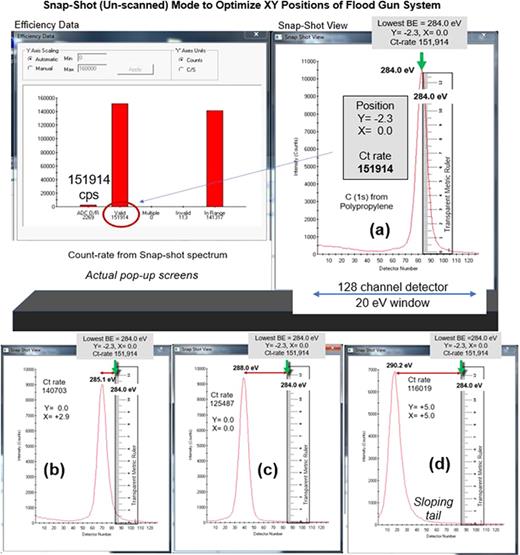Click the Apply button in Efficiency Data
The height and width of the screenshot is (555, 520).
[x=135, y=69]
